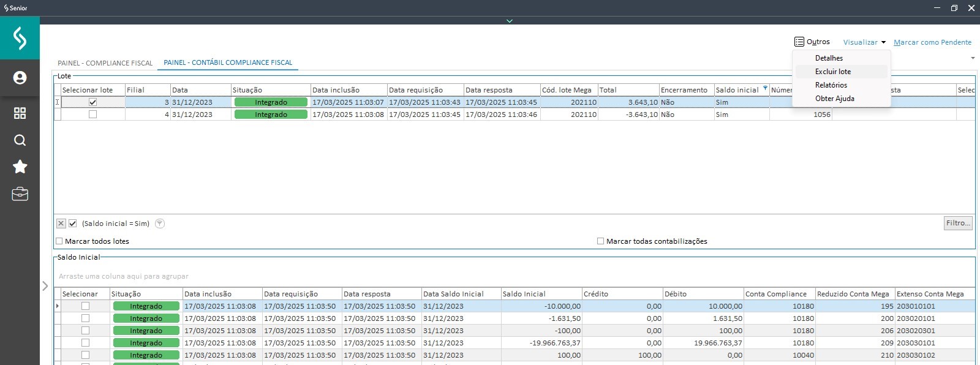Screen dimensions: 980x365
Task: Click the Saldo inicial column filter icon
Action: tap(764, 89)
